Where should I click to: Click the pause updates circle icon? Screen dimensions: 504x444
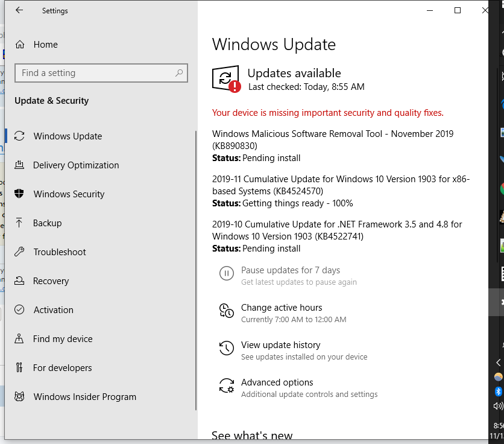point(227,273)
